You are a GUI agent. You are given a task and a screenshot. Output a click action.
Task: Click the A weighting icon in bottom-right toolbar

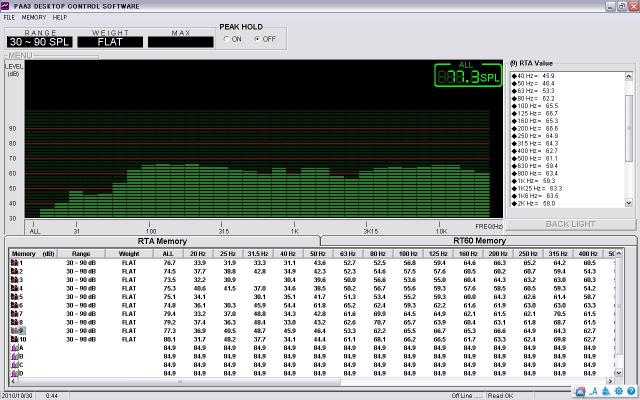click(593, 391)
